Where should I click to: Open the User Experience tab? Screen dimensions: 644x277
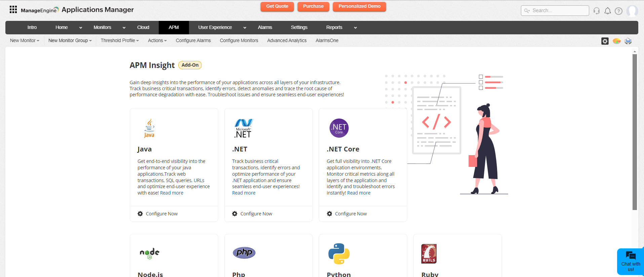tap(215, 28)
